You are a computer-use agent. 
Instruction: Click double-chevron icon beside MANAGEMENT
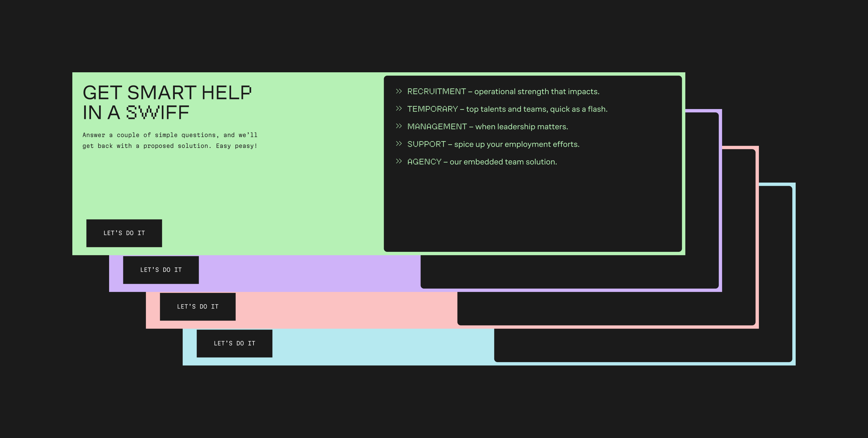coord(399,126)
